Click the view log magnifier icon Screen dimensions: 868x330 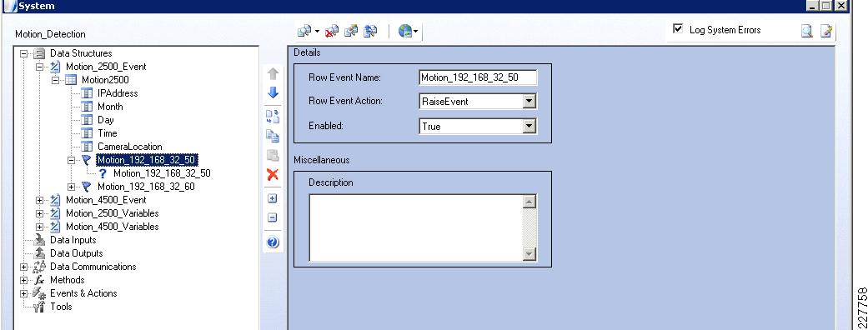[x=807, y=31]
